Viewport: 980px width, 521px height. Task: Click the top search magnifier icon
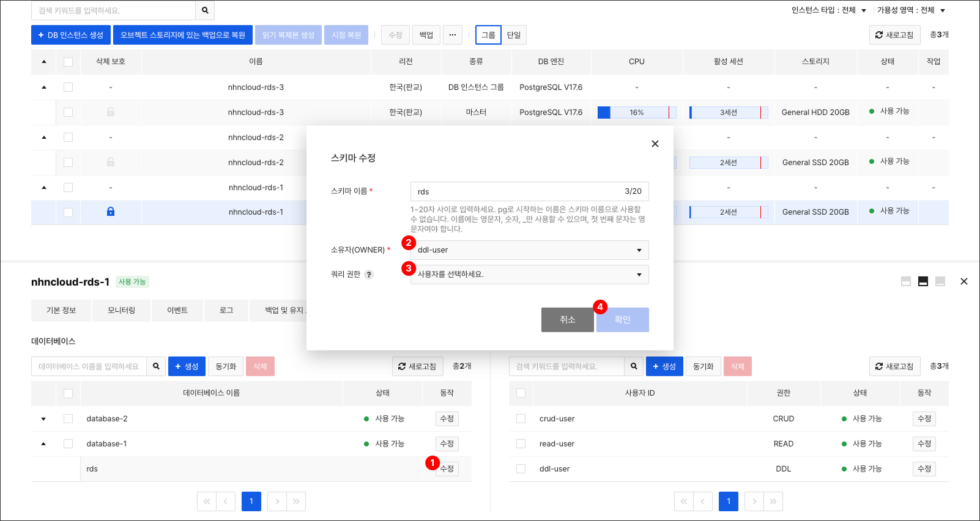[x=205, y=10]
